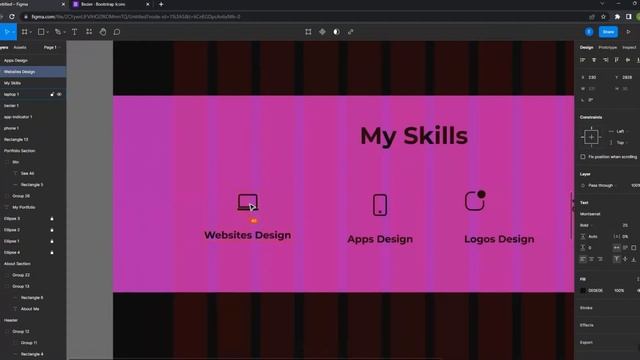Click align top icon in Design panel
Viewport: 640px width, 360px height.
pos(617,60)
